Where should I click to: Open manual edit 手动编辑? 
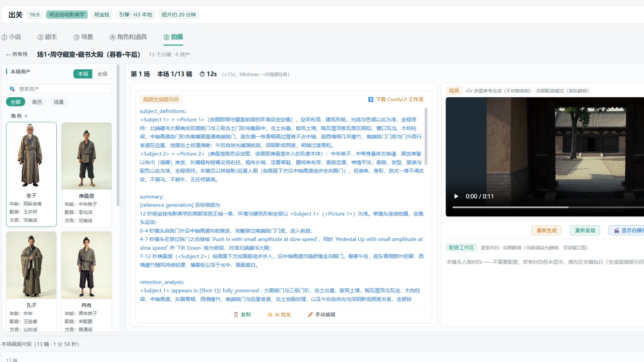point(321,315)
